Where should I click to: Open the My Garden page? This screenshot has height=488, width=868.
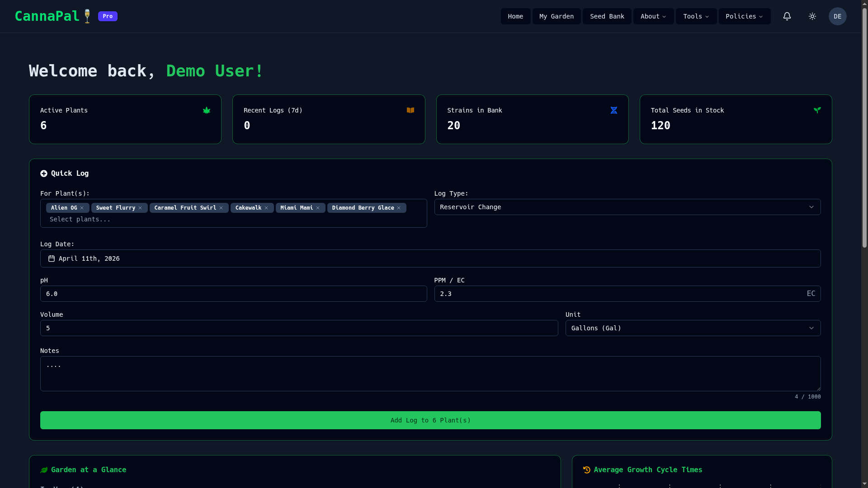[556, 16]
